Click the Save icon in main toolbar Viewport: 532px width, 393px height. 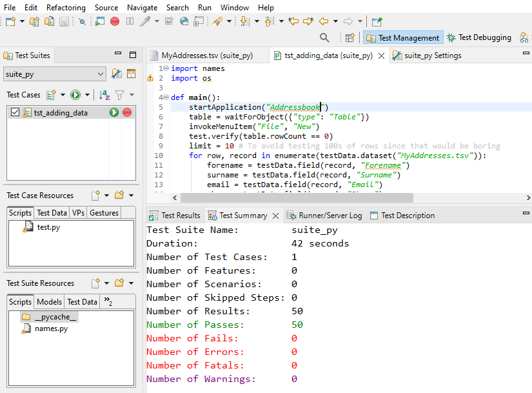(x=64, y=21)
